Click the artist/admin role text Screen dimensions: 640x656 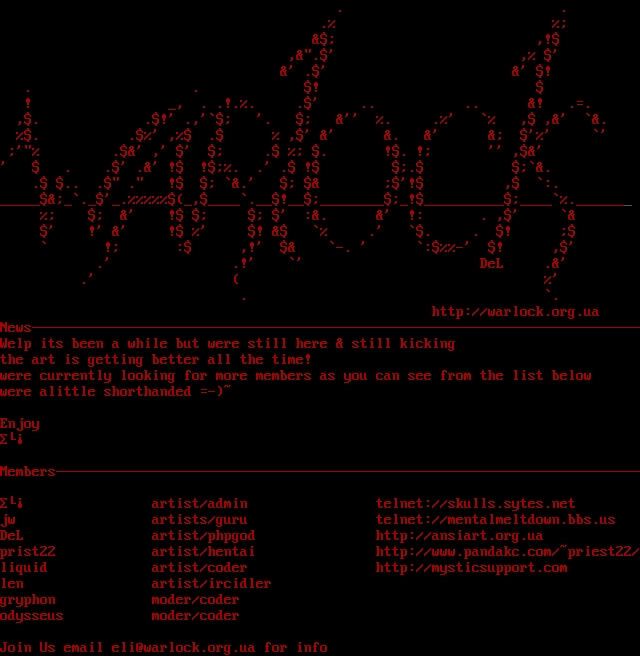point(199,504)
